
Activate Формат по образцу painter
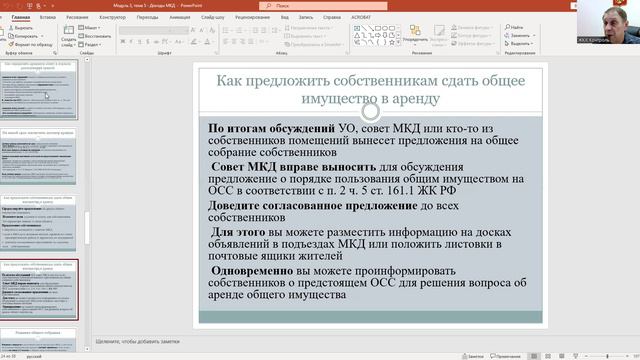pos(30,44)
